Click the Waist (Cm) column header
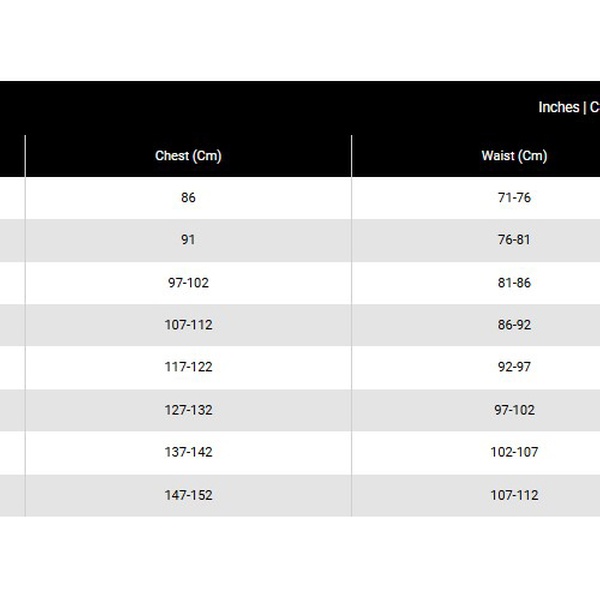The image size is (600, 600). pos(514,156)
